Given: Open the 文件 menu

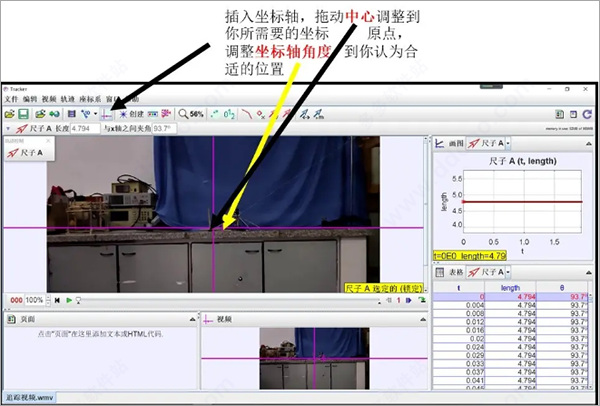Looking at the screenshot, I should [11, 99].
